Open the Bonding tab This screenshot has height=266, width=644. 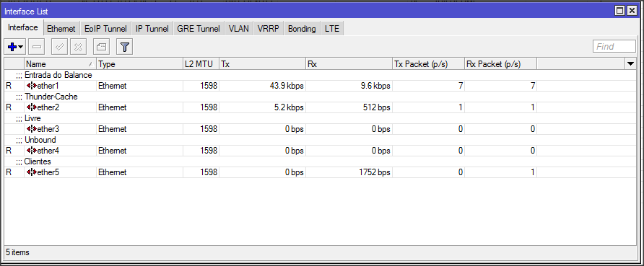(x=302, y=29)
